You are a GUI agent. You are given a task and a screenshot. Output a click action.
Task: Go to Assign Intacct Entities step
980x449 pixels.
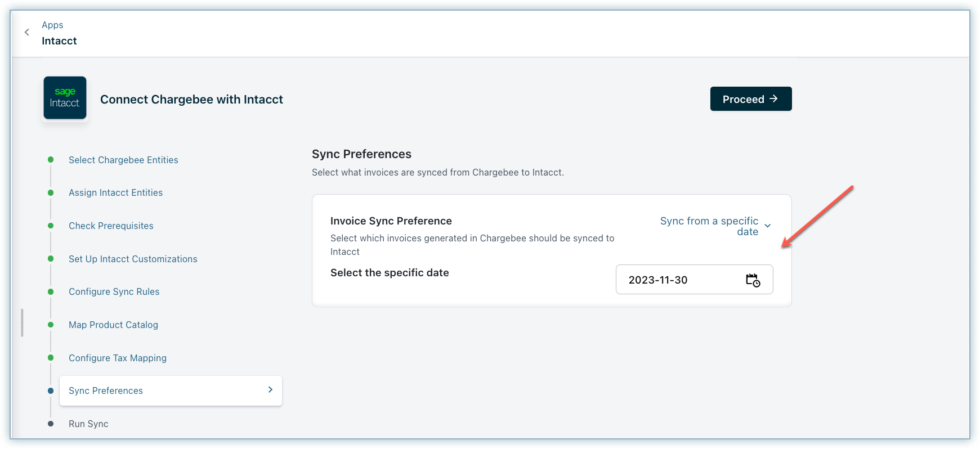coord(115,192)
